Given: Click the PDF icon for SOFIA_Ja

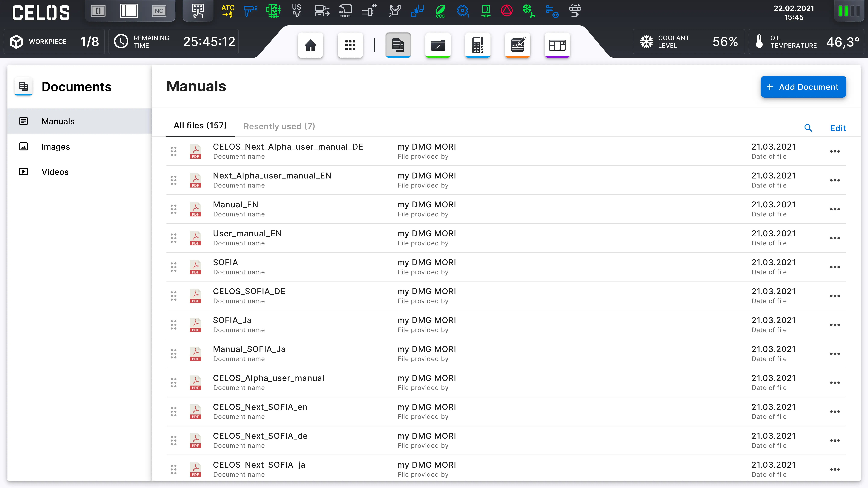Looking at the screenshot, I should pyautogui.click(x=195, y=325).
